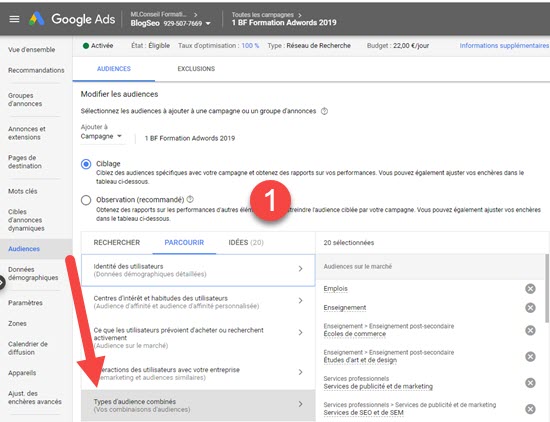Open Mots clés in sidebar
This screenshot has width=550, height=422.
coord(22,191)
